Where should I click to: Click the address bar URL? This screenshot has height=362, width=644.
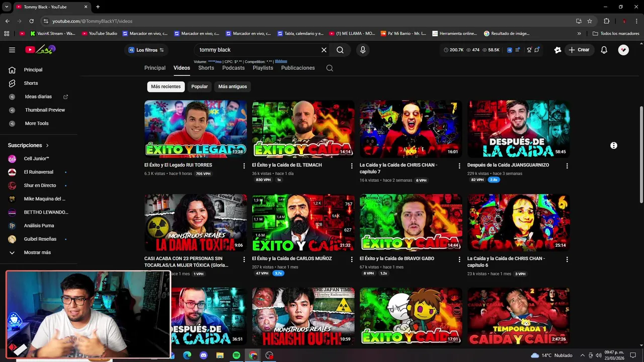tap(93, 21)
